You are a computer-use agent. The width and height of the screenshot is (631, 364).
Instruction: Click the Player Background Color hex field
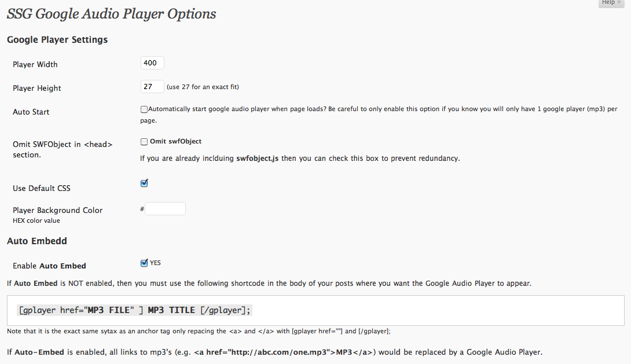(165, 209)
